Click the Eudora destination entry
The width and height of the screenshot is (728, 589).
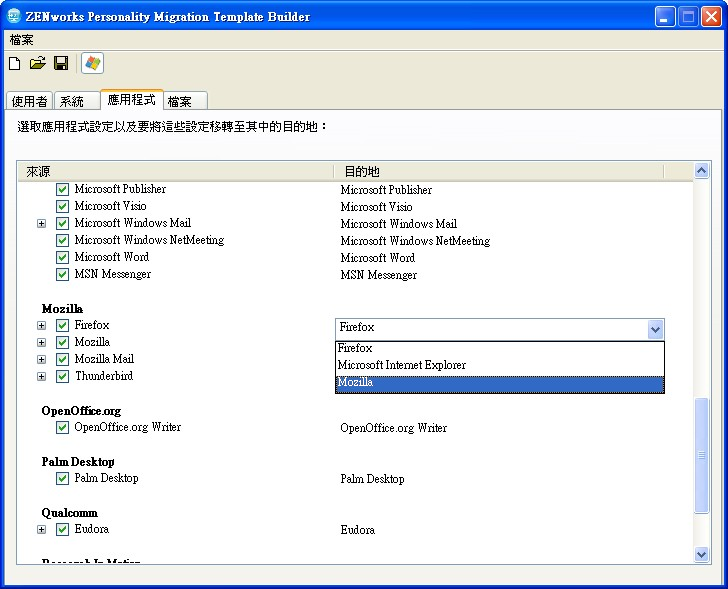pyautogui.click(x=358, y=530)
